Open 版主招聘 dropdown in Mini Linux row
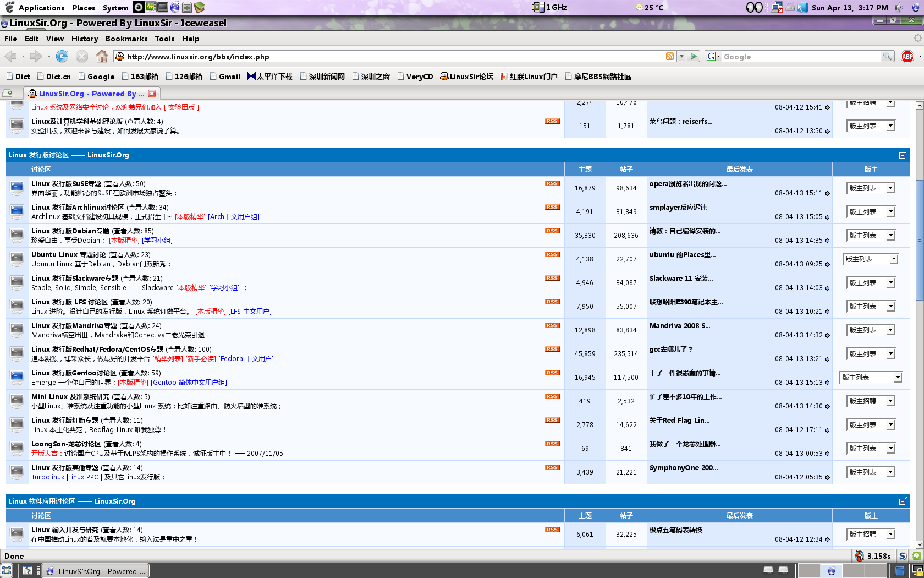 pyautogui.click(x=871, y=401)
